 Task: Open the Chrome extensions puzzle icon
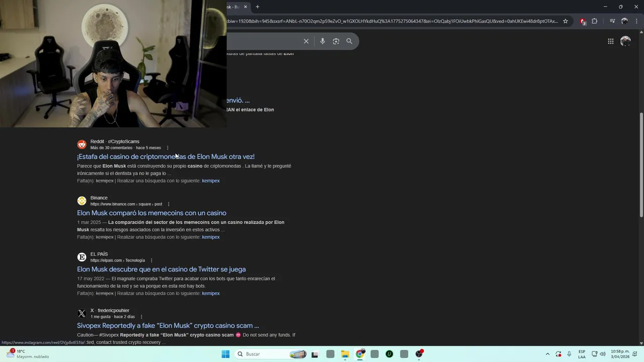[x=595, y=21]
